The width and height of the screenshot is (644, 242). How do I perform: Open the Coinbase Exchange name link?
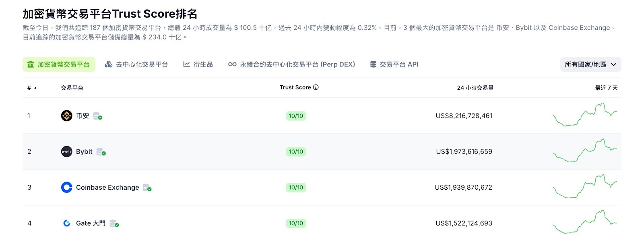[x=107, y=188]
